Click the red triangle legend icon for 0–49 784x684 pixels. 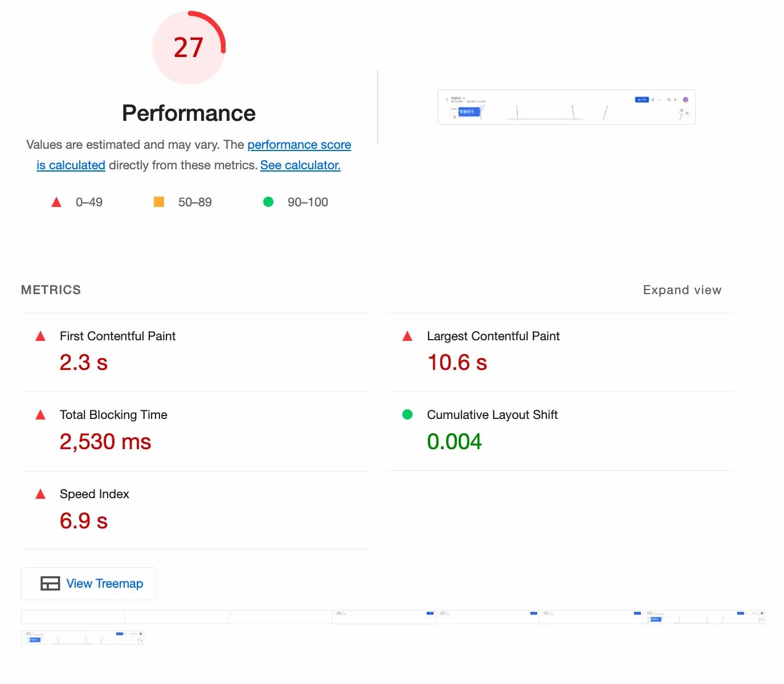click(x=56, y=202)
